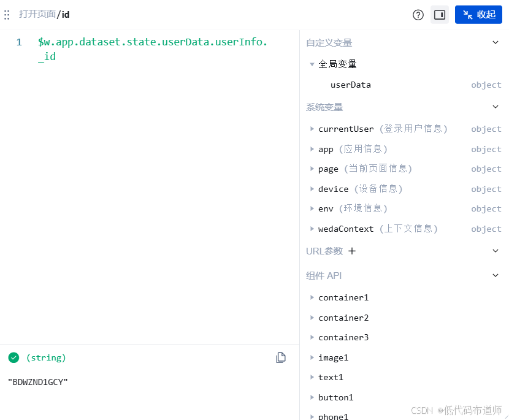
Task: Expand the image1 arrow
Action: pyautogui.click(x=312, y=357)
